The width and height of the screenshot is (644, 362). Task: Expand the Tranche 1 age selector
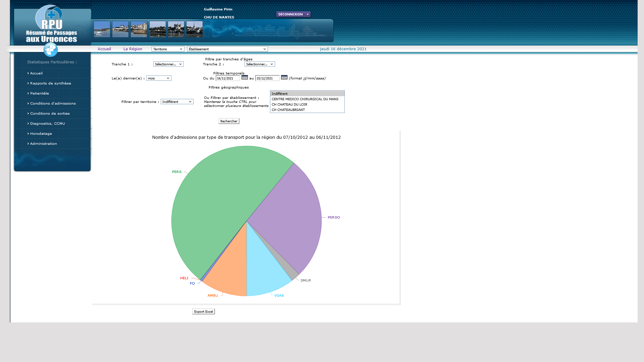[168, 64]
